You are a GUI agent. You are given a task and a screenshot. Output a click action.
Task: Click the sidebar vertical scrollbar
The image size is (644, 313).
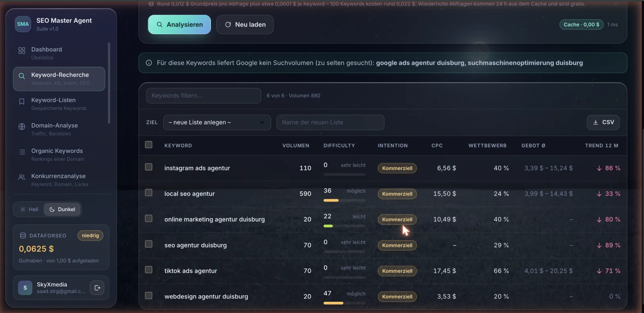pyautogui.click(x=109, y=83)
